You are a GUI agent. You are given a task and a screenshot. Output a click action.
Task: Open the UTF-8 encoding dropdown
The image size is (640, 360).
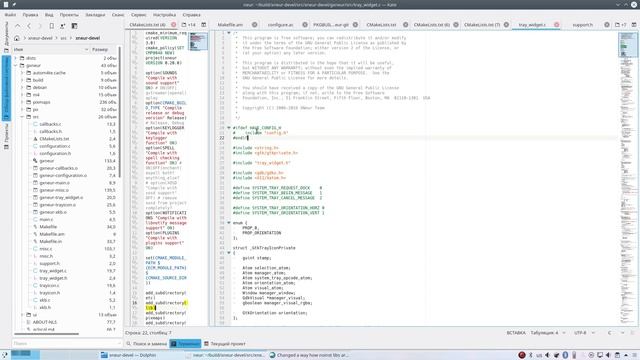point(584,333)
